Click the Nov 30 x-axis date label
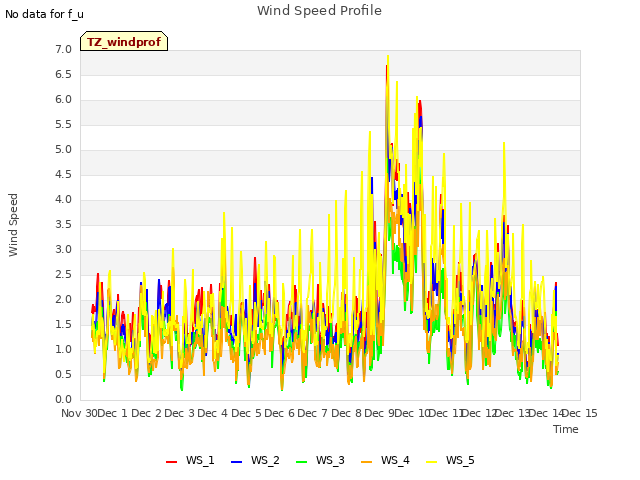The height and width of the screenshot is (480, 640). coord(79,413)
